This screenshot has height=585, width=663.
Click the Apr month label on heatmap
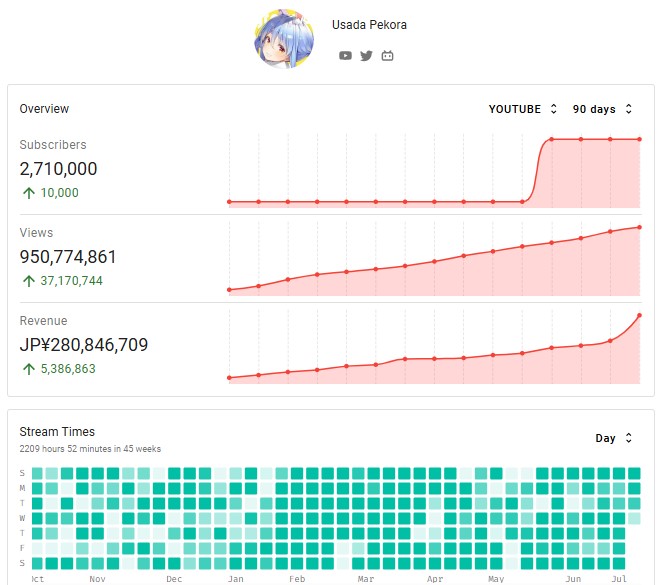coord(435,579)
